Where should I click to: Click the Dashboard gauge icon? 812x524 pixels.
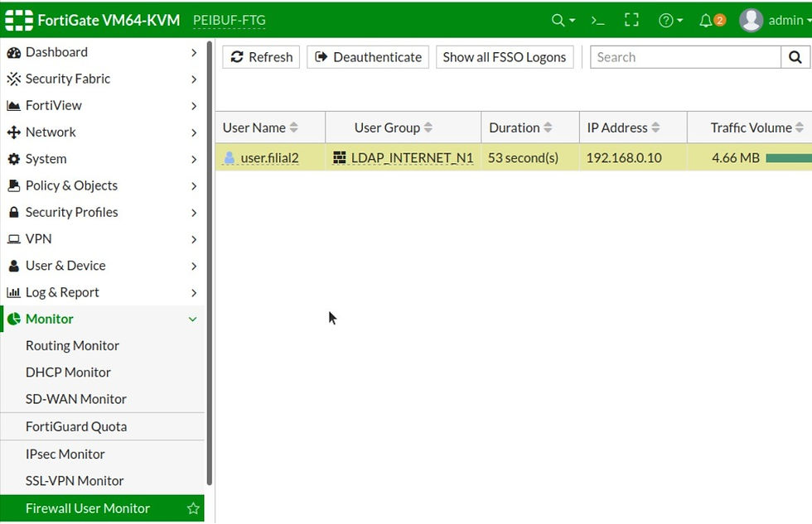[x=14, y=53]
